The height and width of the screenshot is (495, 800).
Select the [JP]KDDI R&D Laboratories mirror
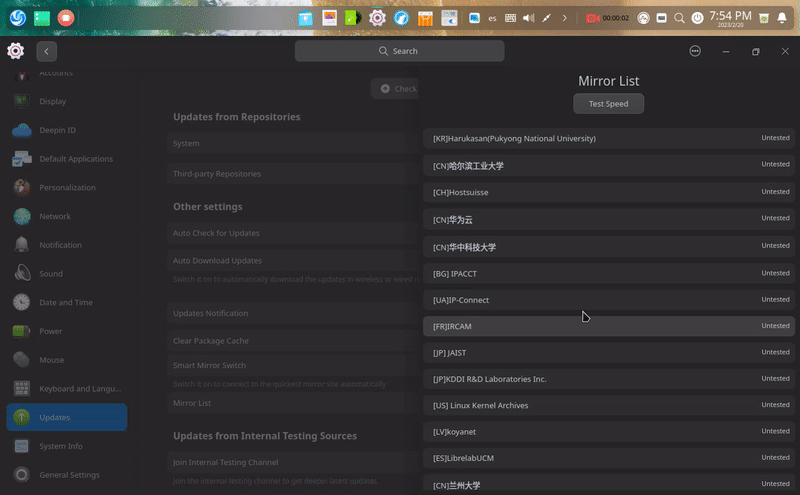pyautogui.click(x=609, y=379)
